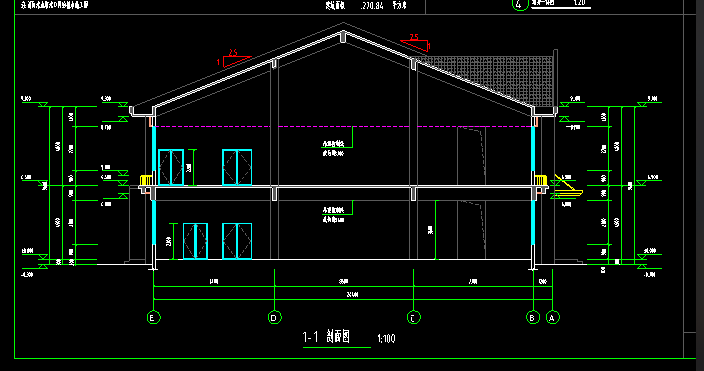
Task: Select the 1:100 scale text
Action: click(x=386, y=339)
